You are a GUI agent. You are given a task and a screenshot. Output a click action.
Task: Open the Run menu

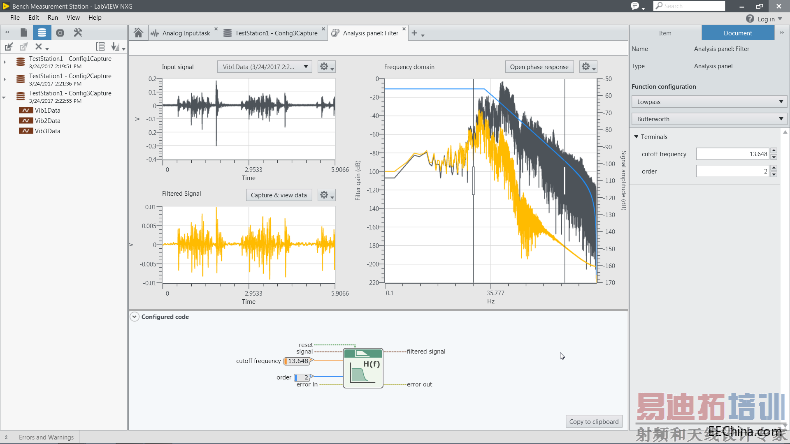(x=53, y=18)
